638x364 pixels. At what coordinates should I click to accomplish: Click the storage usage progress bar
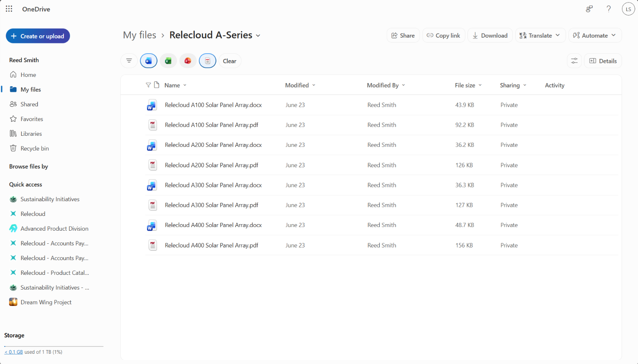54,346
